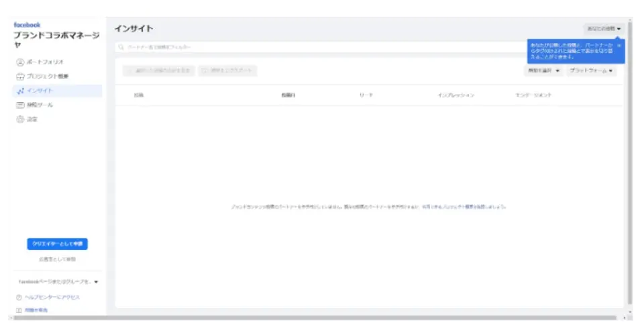Click the 広告主として参加 link
Viewport: 644px width, 327px height.
coord(58,260)
